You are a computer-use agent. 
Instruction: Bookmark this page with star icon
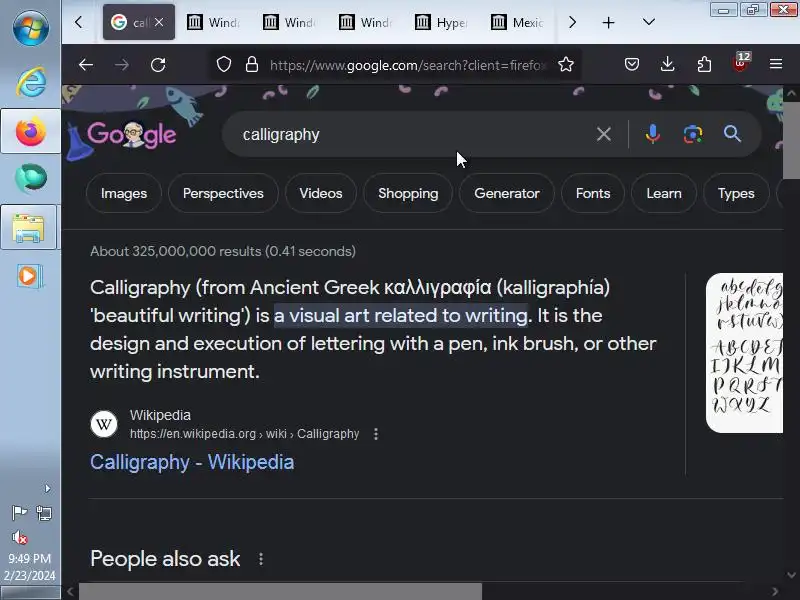coord(565,65)
